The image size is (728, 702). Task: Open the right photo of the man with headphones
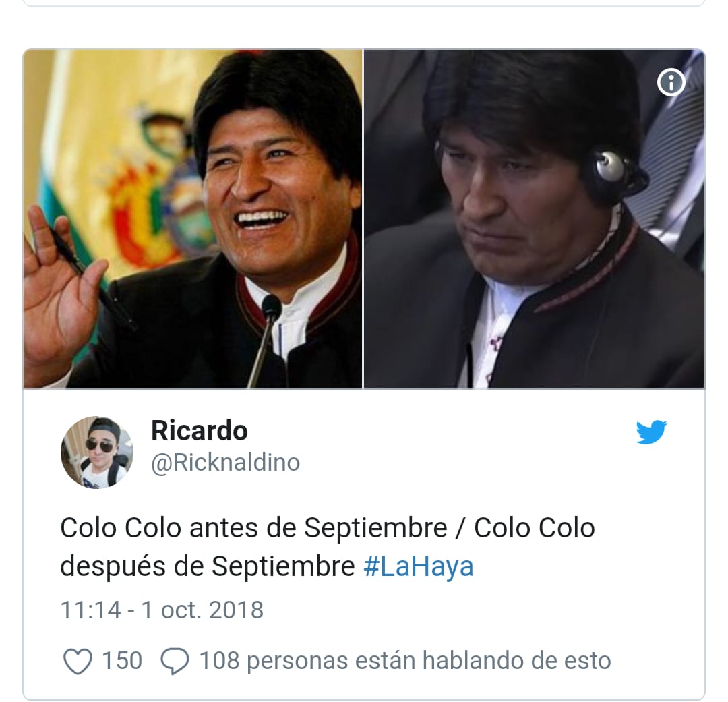pyautogui.click(x=534, y=218)
